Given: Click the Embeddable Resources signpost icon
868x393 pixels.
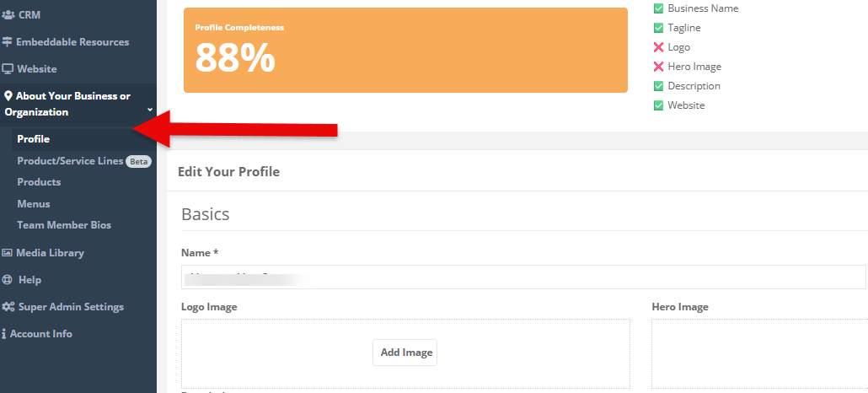Looking at the screenshot, I should pyautogui.click(x=7, y=42).
